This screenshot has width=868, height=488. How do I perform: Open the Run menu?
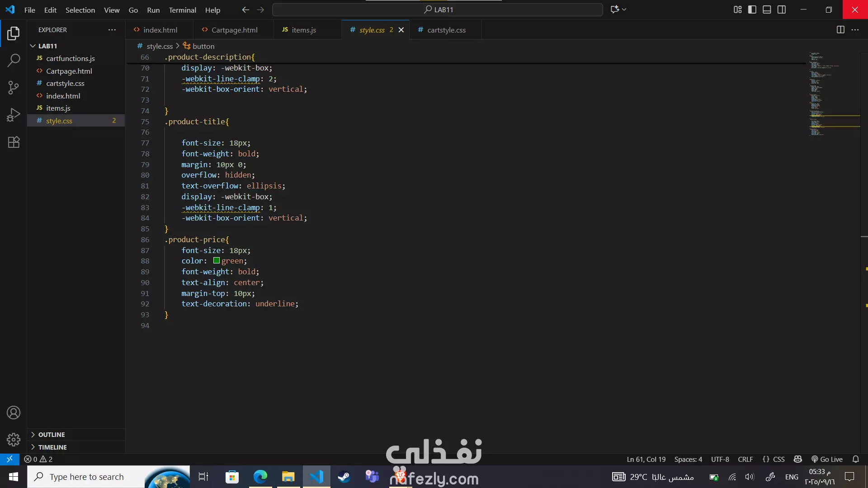tap(153, 10)
